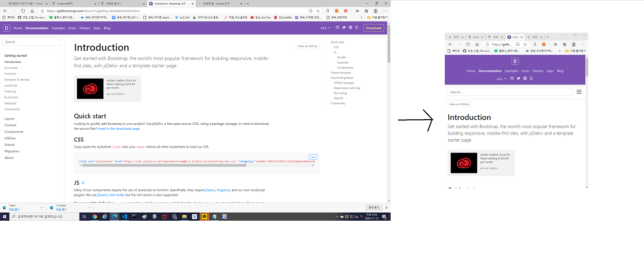
Task: Click Show all downloads button
Action: point(374,208)
